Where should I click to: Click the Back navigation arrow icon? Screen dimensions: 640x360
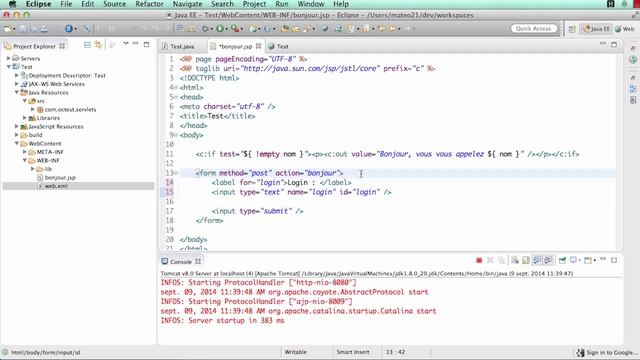coord(392,29)
